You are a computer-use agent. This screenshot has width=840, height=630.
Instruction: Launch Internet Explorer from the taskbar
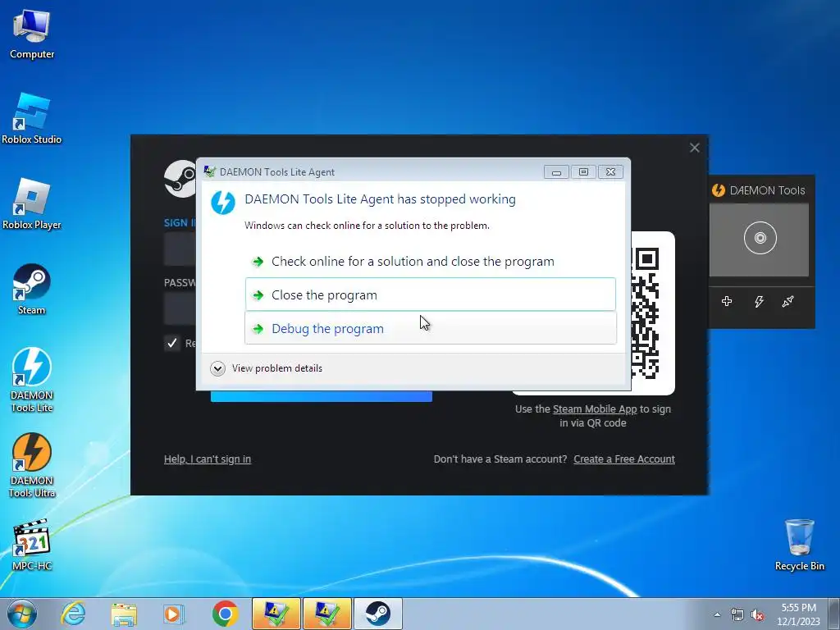coord(73,614)
